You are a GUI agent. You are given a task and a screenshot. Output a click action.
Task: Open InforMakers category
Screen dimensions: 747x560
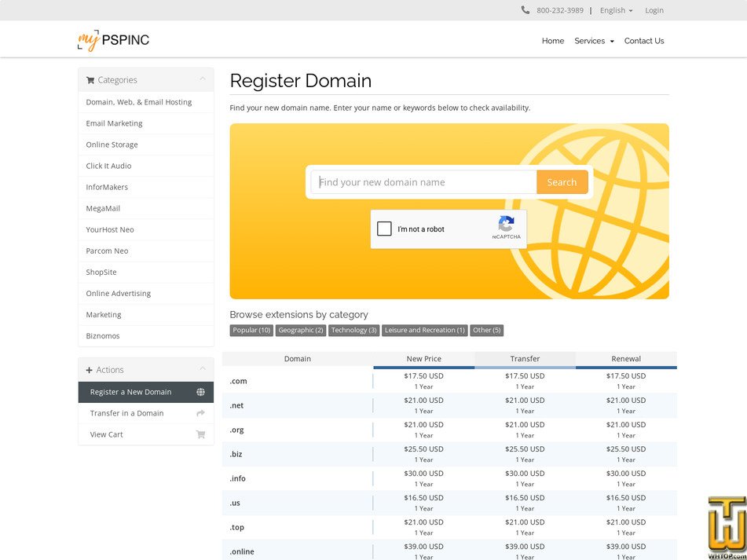(x=146, y=187)
